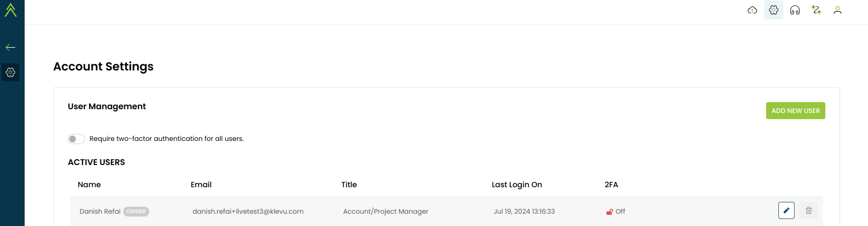868x226 pixels.
Task: Click the trash icon for Danish Refai
Action: 809,210
